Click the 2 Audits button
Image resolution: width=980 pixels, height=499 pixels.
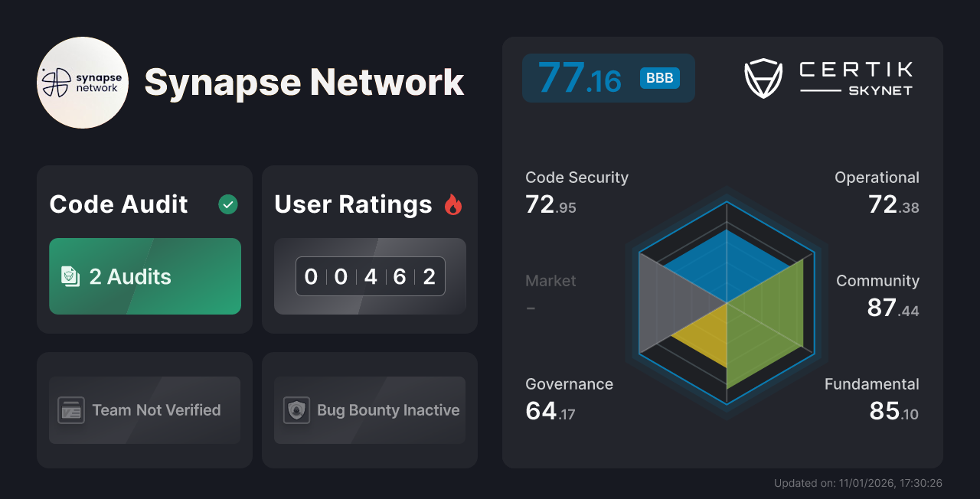[145, 276]
